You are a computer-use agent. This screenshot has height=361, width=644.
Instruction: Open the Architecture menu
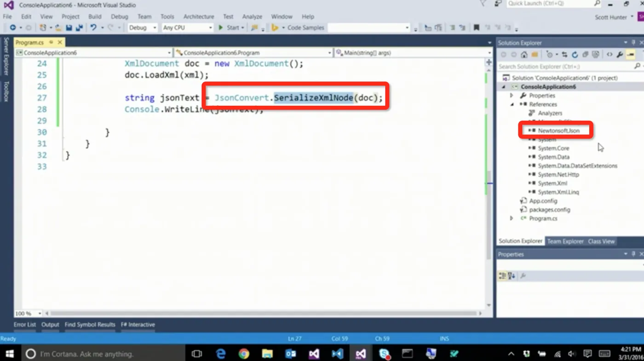click(x=199, y=17)
